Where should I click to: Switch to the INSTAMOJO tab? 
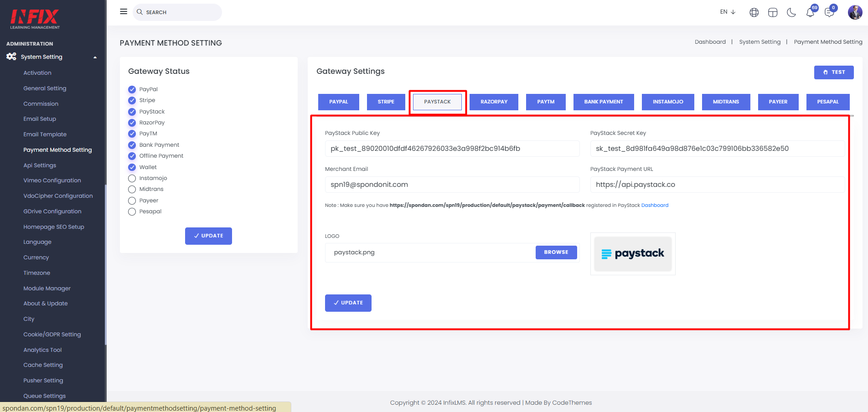coord(668,102)
